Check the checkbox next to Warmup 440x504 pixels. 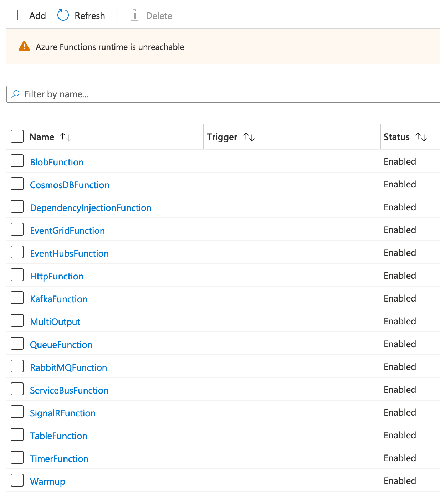click(17, 480)
